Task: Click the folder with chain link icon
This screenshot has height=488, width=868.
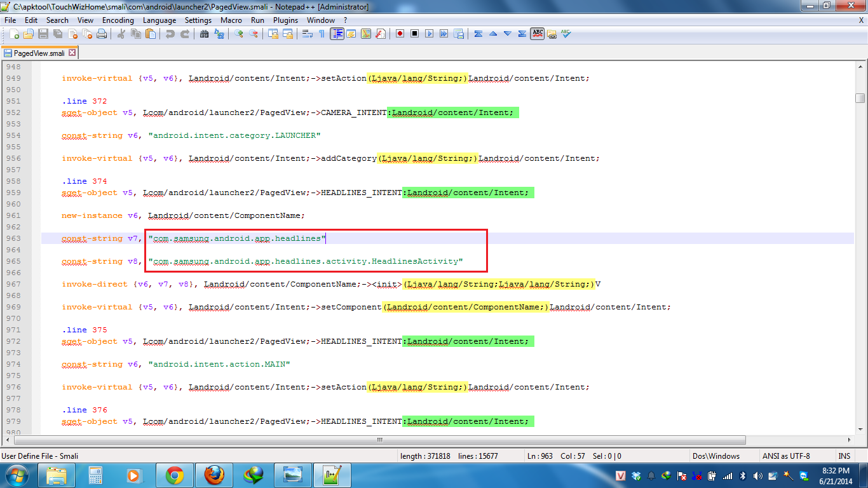Action: [x=552, y=34]
